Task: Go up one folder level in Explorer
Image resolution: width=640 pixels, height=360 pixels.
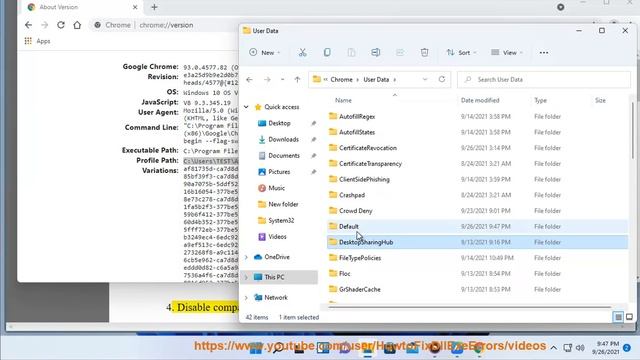Action: [x=298, y=80]
